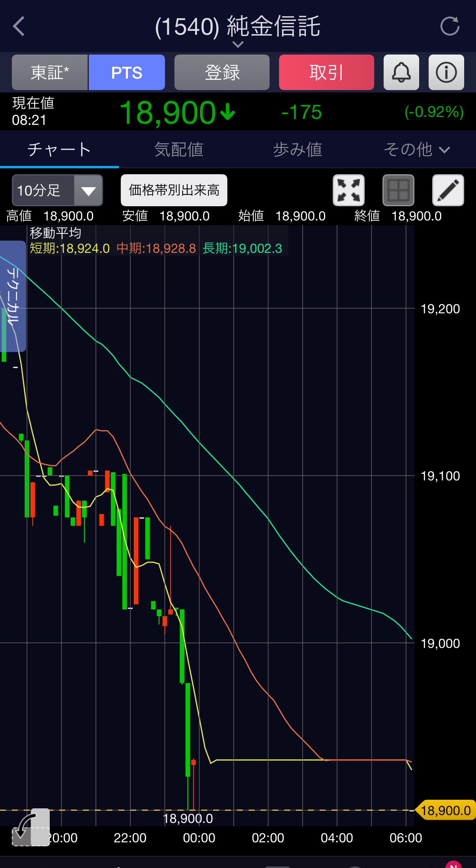Switch market to 東証
Screen dimensions: 476x868
(50, 72)
